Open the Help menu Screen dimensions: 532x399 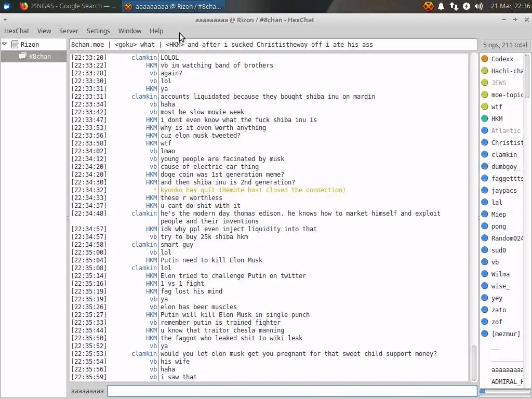pos(156,31)
